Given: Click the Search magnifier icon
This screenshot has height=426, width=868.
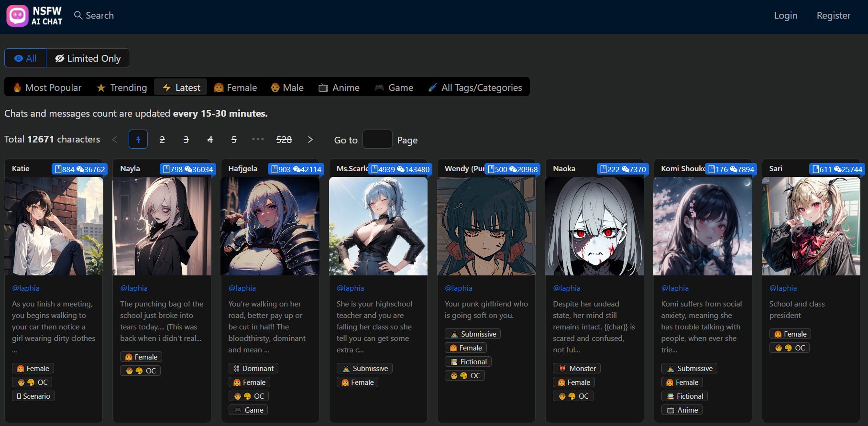Looking at the screenshot, I should [x=78, y=15].
